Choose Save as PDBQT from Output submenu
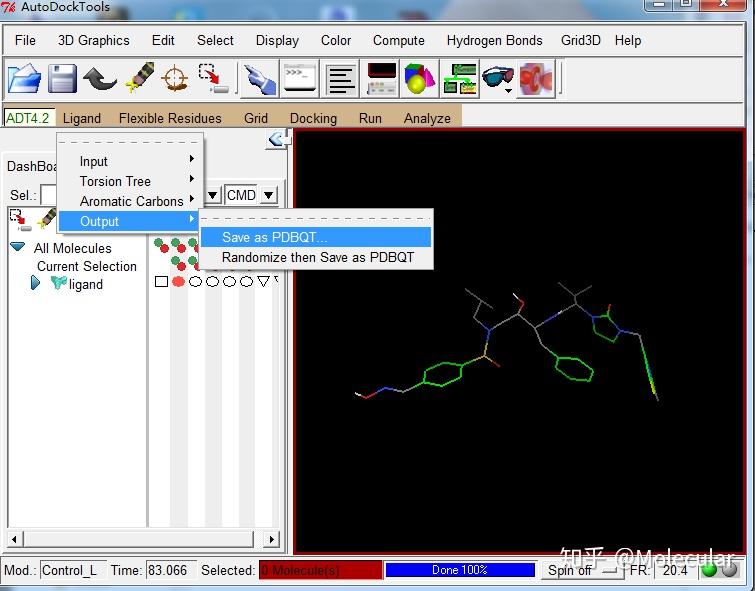Viewport: 755px width, 591px height. pyautogui.click(x=274, y=238)
